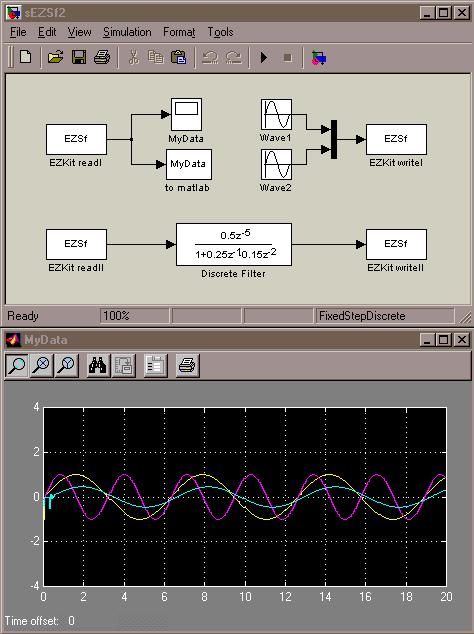
Task: Print the model from the sEZSf2 toolbar
Action: point(102,57)
